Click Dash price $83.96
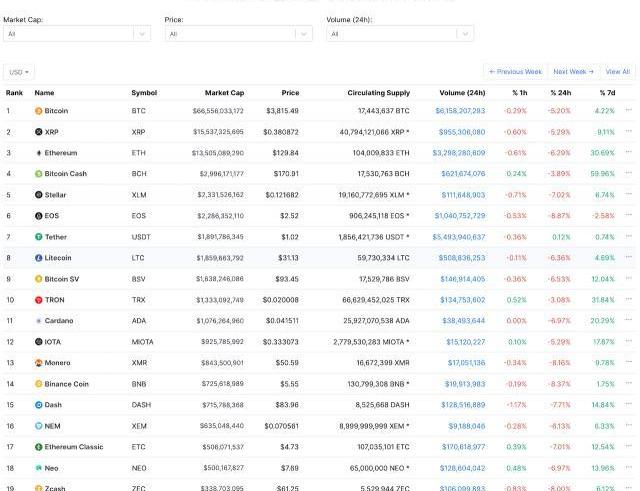Screen dimensions: 640x491 (287, 405)
